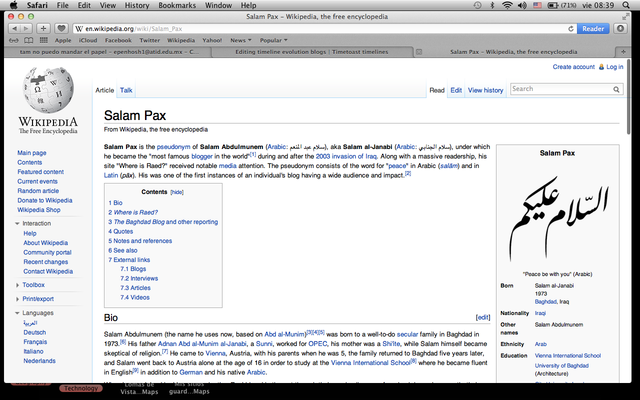Viewport: 640px width, 400px height.
Task: Enter full screen with the window's corner arrows
Action: pyautogui.click(x=625, y=17)
